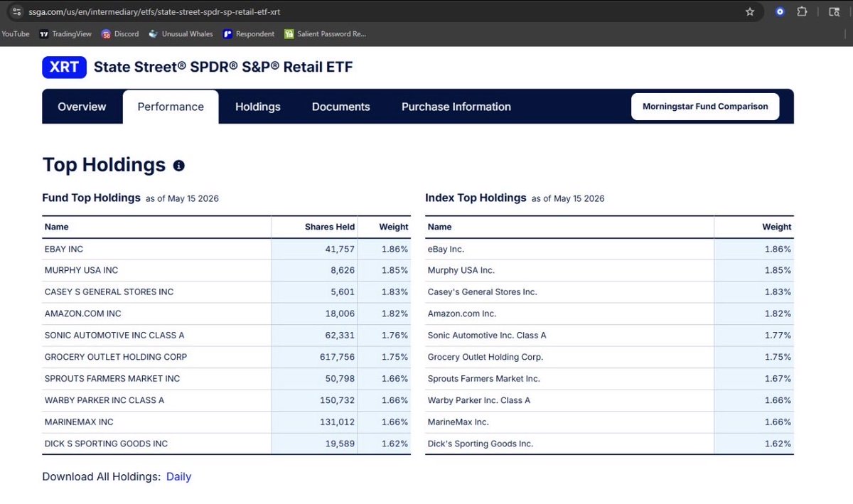
Task: Click the site info icon beside the URL
Action: 17,12
